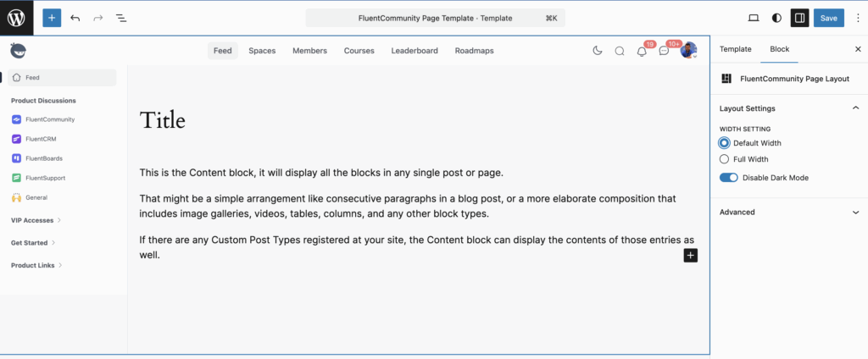Click the WordPress logo icon
The image size is (868, 359).
16,18
